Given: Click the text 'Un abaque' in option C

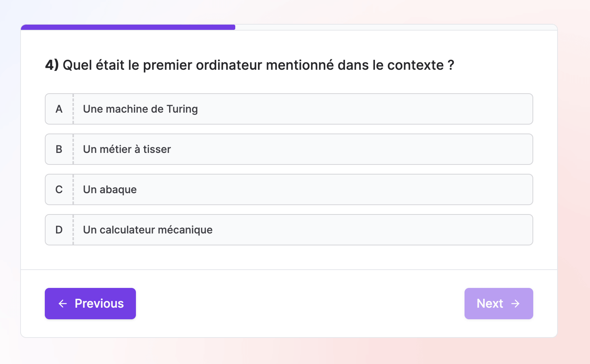Looking at the screenshot, I should pos(109,189).
